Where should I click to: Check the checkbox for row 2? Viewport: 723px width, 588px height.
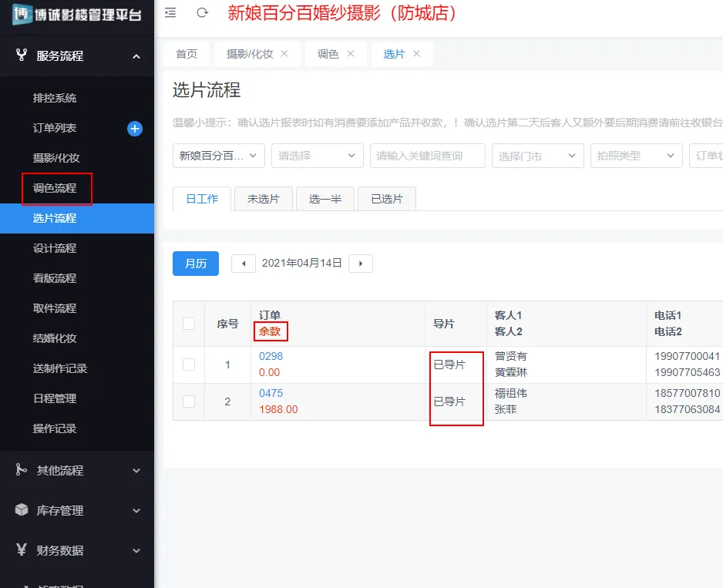[x=189, y=402]
